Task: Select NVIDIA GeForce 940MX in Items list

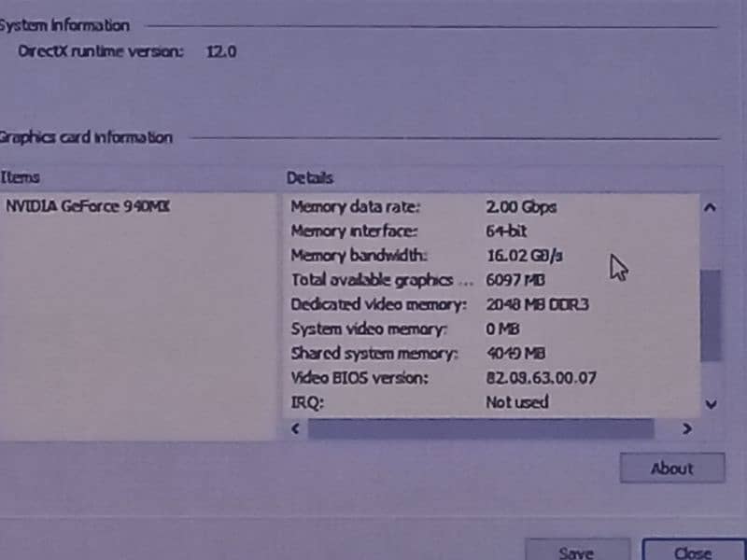Action: [88, 207]
